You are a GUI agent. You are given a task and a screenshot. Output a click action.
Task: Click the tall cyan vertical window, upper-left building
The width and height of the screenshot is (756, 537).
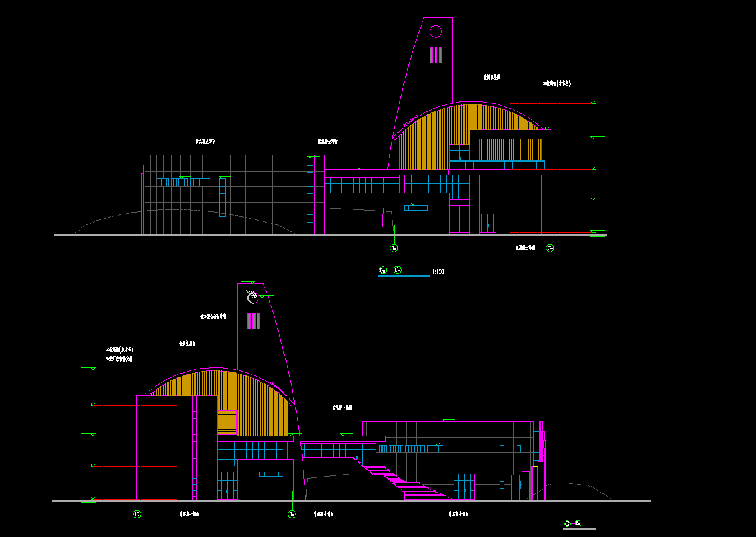pos(223,198)
